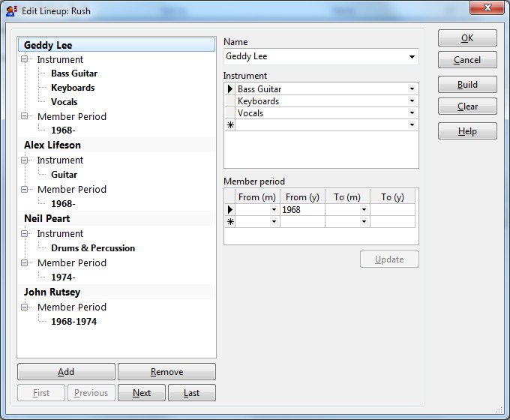Click the Vocals row selector in Instrument grid
Image resolution: width=510 pixels, height=420 pixels.
coord(230,113)
